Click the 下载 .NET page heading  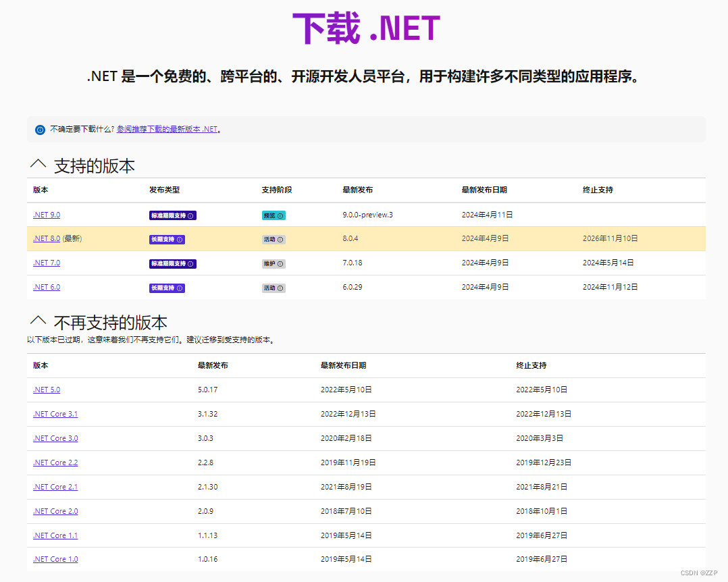pyautogui.click(x=366, y=28)
